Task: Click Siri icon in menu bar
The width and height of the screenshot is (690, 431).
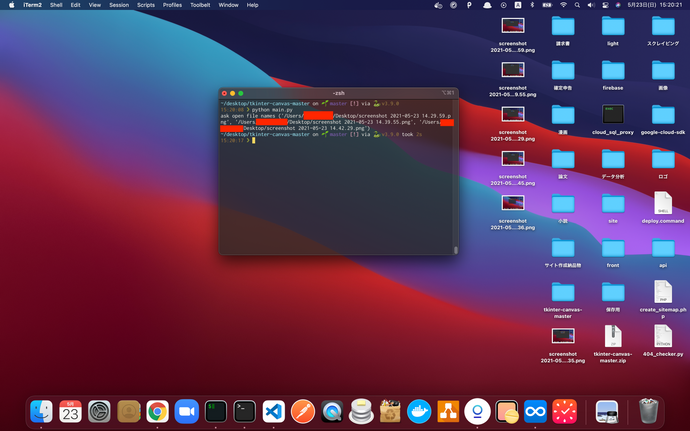Action: pyautogui.click(x=618, y=5)
